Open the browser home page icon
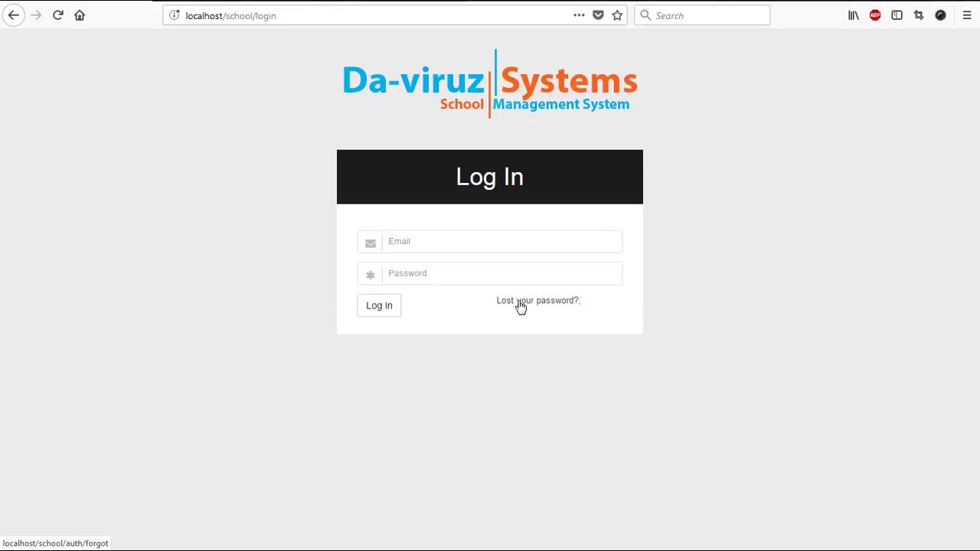980x551 pixels. (x=80, y=15)
